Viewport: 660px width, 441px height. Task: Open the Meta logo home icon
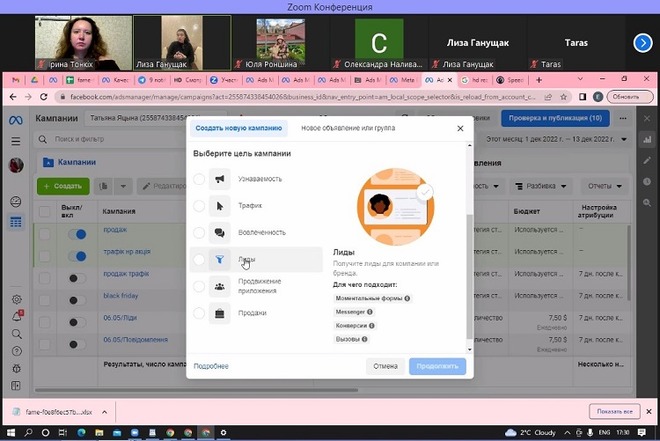15,119
